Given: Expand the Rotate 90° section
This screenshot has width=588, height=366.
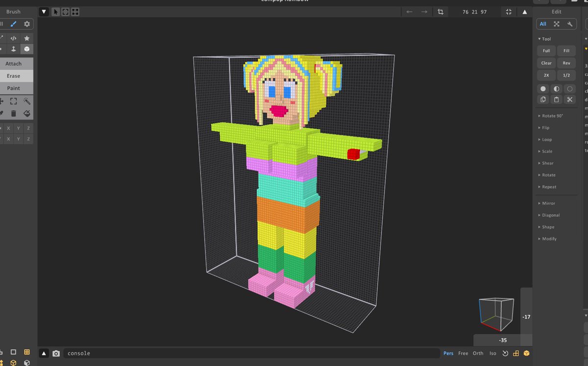Looking at the screenshot, I should (x=551, y=116).
